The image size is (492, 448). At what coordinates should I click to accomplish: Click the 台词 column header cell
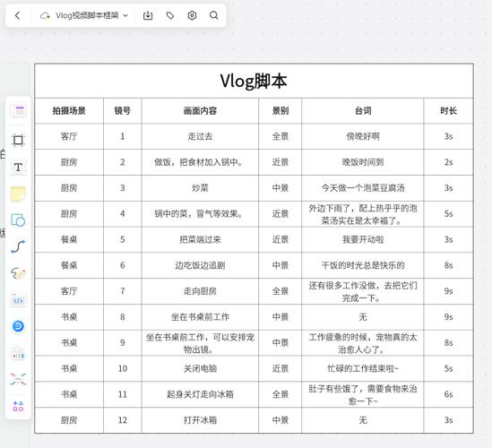pyautogui.click(x=363, y=111)
